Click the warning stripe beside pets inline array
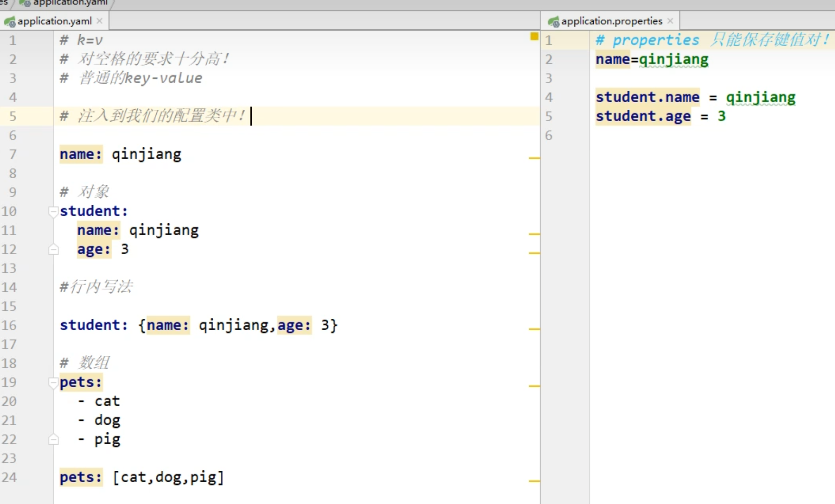This screenshot has width=835, height=504. (535, 481)
